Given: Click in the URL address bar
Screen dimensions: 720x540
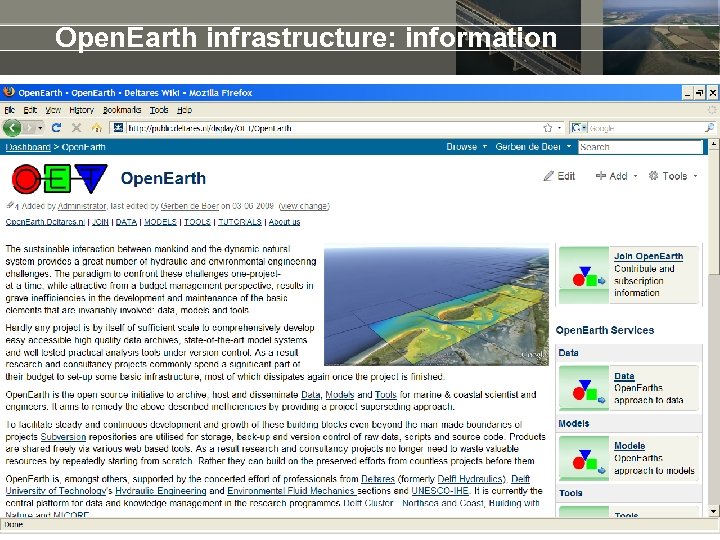Looking at the screenshot, I should click(x=334, y=128).
